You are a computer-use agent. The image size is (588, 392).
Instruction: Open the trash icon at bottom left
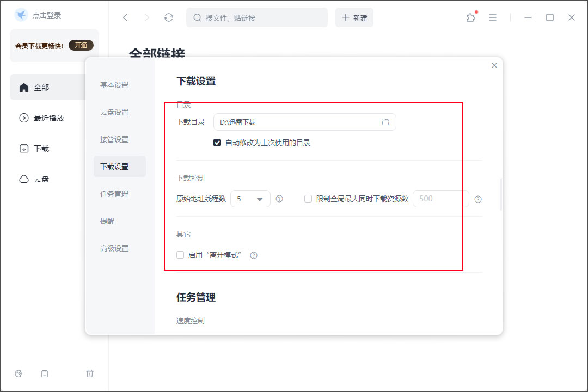tap(90, 373)
